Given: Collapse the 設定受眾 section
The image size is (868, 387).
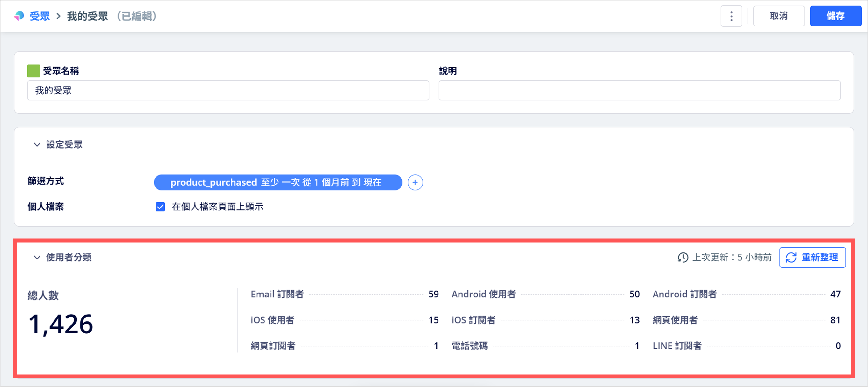Looking at the screenshot, I should click(37, 145).
